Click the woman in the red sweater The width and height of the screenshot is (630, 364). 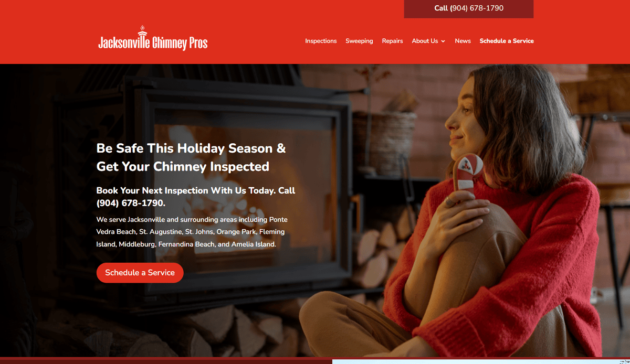[x=472, y=220]
